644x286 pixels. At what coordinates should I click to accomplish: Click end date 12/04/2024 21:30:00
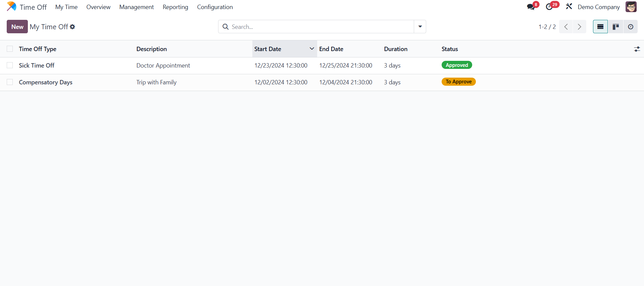pos(346,82)
